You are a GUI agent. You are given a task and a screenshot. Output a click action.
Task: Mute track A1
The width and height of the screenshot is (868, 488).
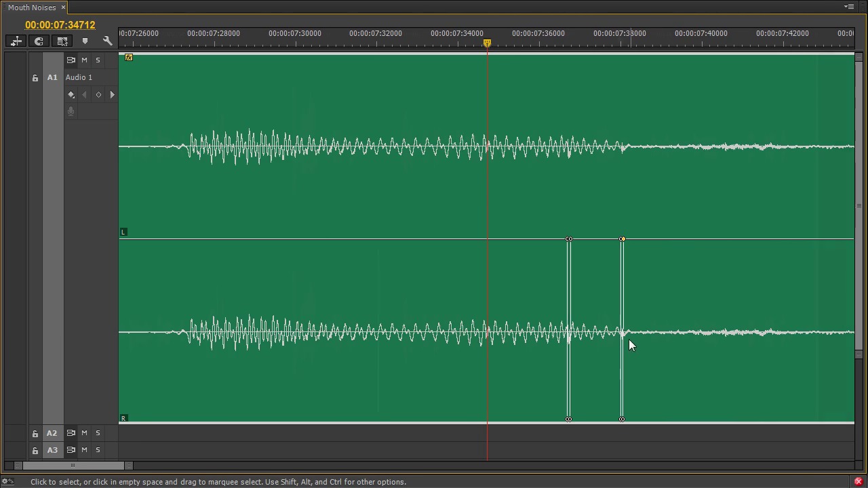coord(84,60)
